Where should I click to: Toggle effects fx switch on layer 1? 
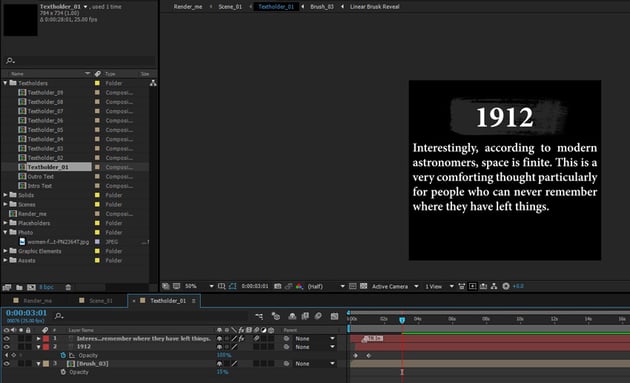tap(241, 338)
